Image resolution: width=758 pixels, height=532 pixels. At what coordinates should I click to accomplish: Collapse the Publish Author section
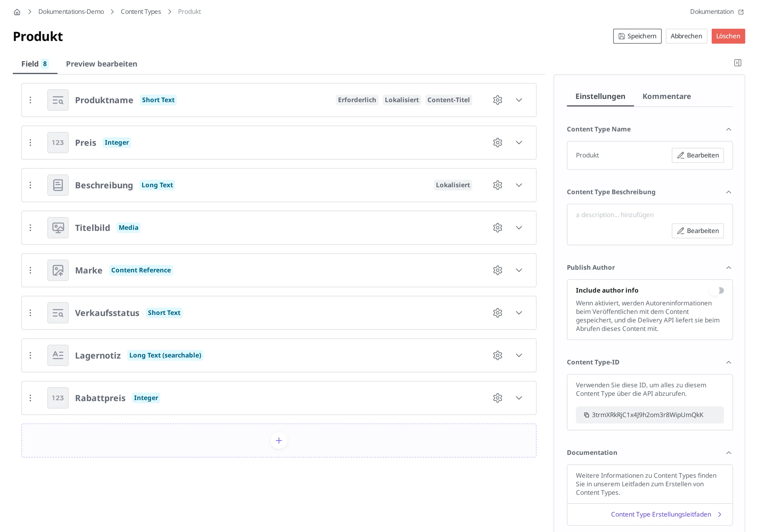[729, 268]
